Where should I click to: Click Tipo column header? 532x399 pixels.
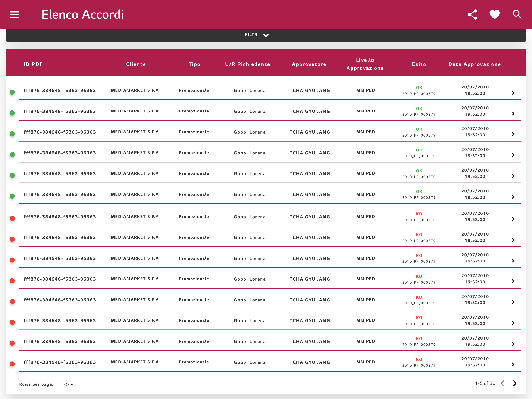tap(194, 64)
